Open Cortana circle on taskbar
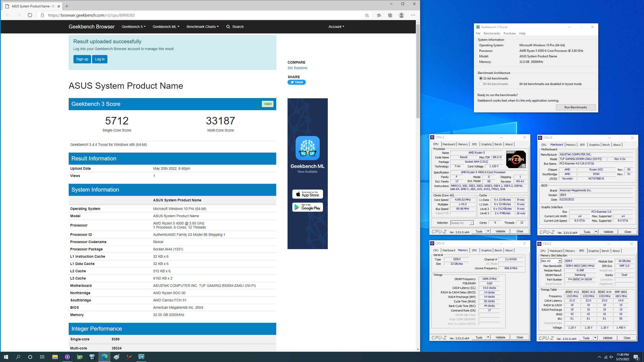The image size is (644, 362). (30, 357)
